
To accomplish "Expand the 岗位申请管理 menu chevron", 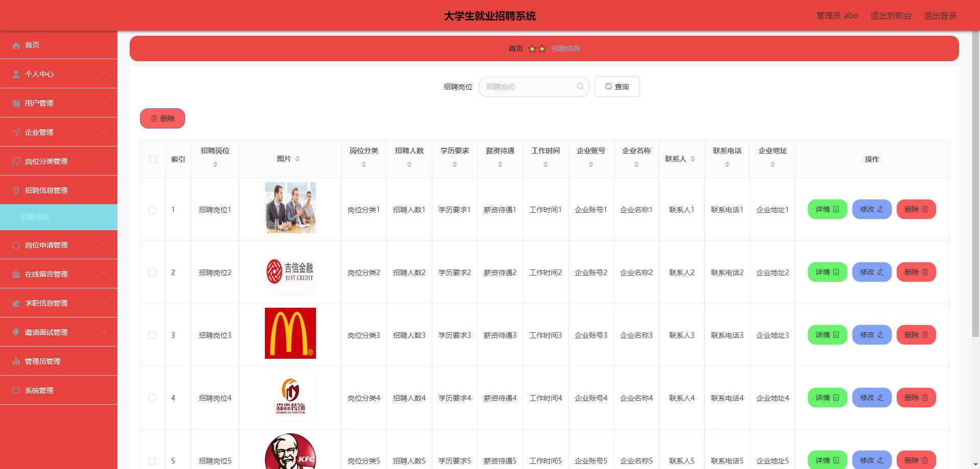I will [104, 244].
